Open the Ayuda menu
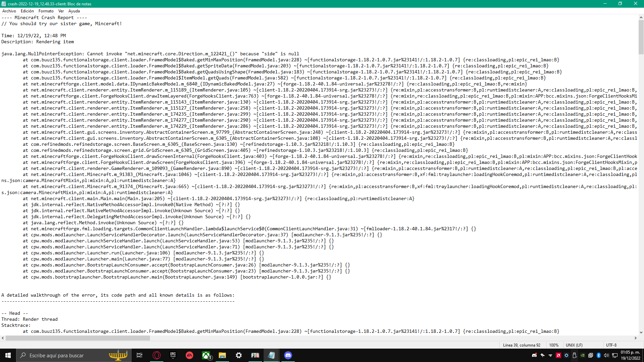Screen dimensions: 644x362 click(x=74, y=11)
